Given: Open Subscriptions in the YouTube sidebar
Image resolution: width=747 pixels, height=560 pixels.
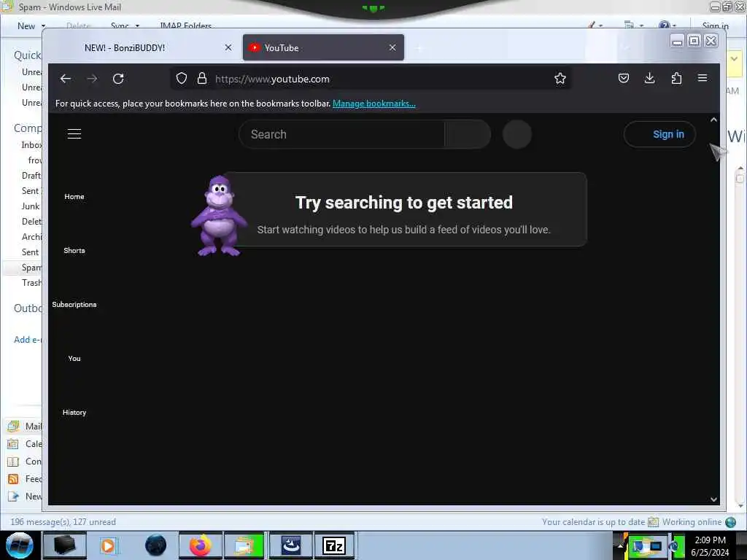Looking at the screenshot, I should click(74, 304).
